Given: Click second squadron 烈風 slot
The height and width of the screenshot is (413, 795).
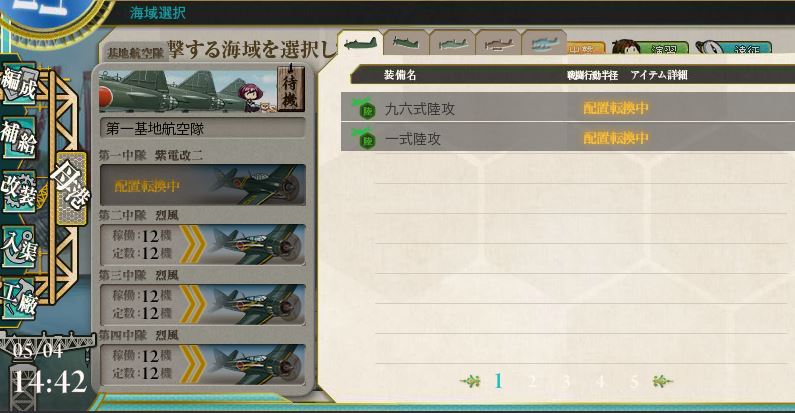Looking at the screenshot, I should point(203,244).
